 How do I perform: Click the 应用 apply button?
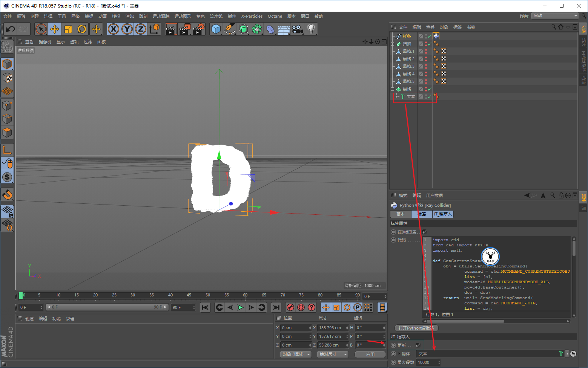(x=370, y=354)
